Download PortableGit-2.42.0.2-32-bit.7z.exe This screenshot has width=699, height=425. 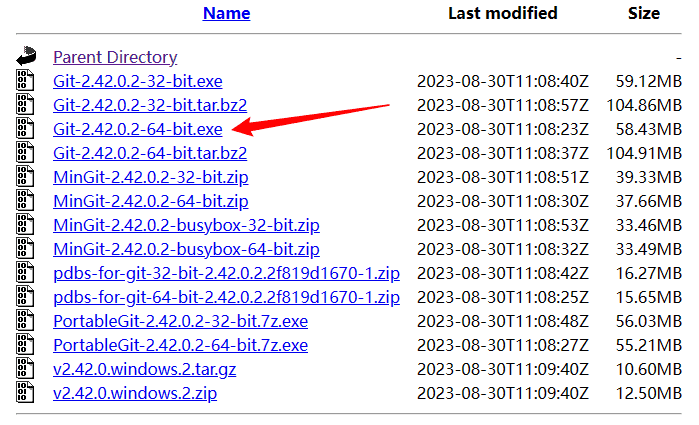click(x=180, y=321)
